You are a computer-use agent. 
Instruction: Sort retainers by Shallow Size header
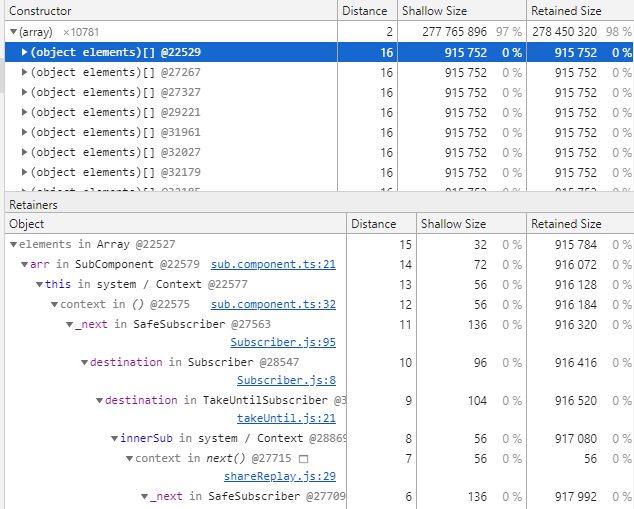(471, 224)
